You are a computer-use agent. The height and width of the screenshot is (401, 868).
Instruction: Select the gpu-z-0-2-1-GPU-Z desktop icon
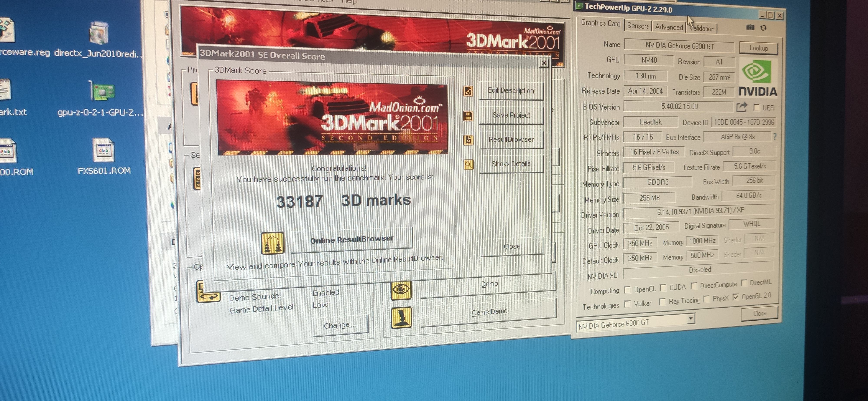[102, 91]
